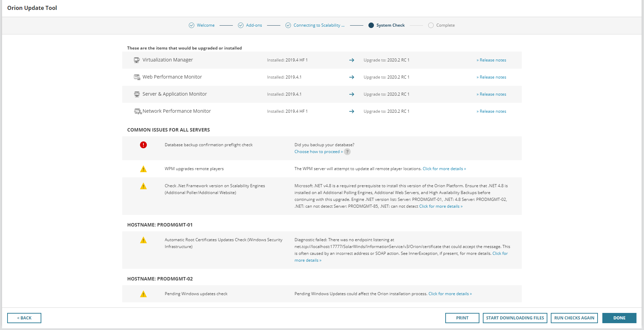Open Release notes for Network Performance Monitor
The image size is (644, 330).
coord(491,111)
